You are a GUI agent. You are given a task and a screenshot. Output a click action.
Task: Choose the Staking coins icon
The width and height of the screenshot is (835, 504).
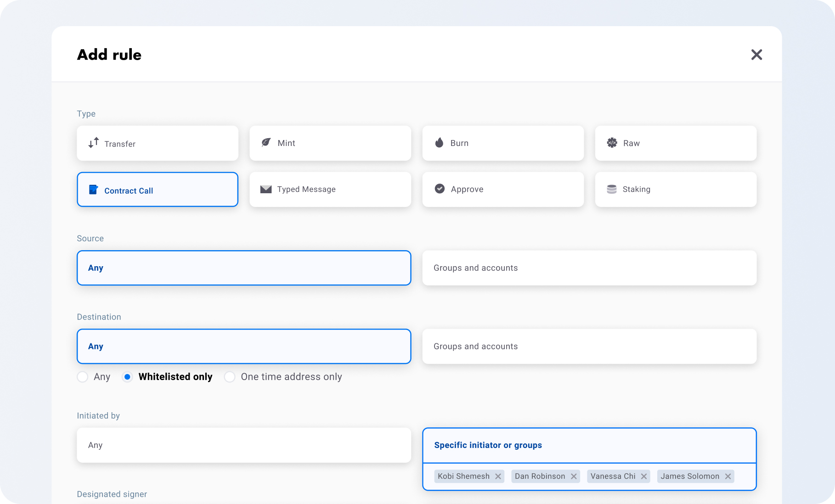[x=611, y=189]
